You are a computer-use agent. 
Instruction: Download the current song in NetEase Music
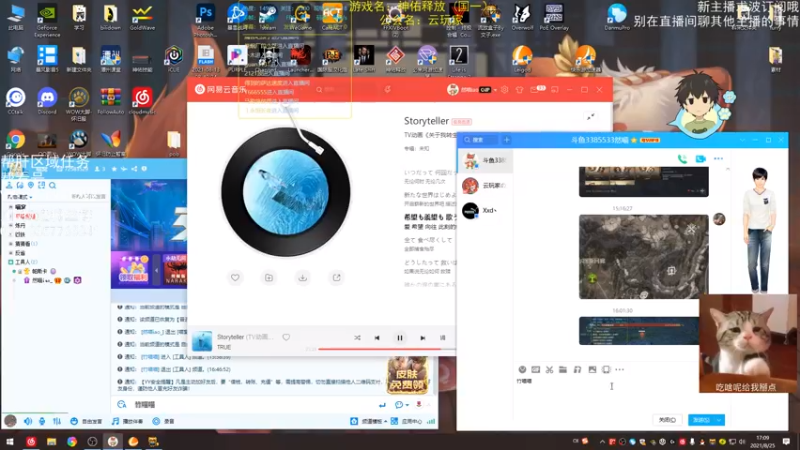click(303, 278)
